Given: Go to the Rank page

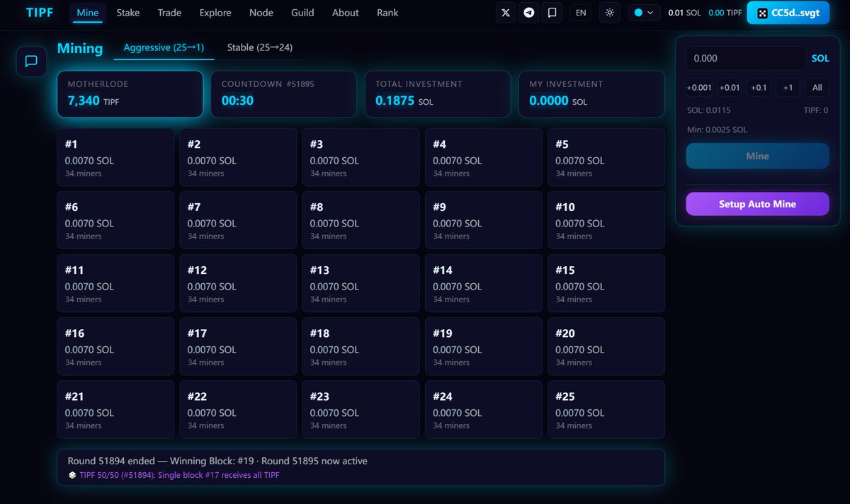Looking at the screenshot, I should point(387,13).
